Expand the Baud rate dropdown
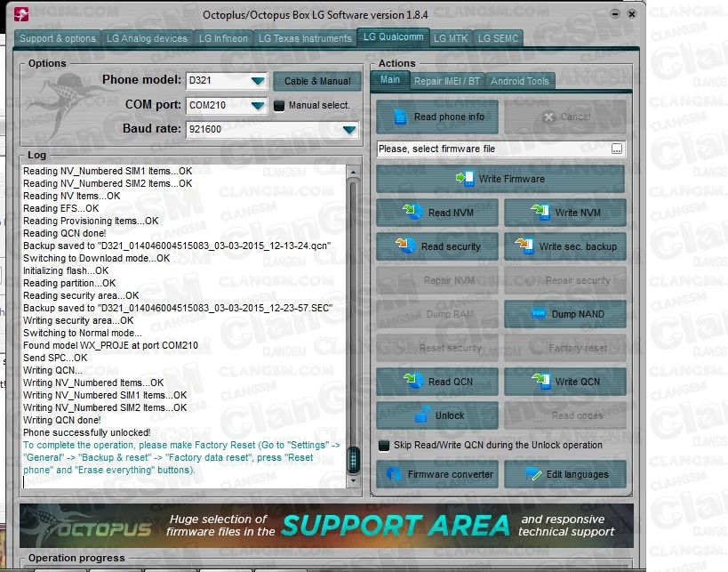Viewport: 728px width, 572px height. pyautogui.click(x=349, y=130)
